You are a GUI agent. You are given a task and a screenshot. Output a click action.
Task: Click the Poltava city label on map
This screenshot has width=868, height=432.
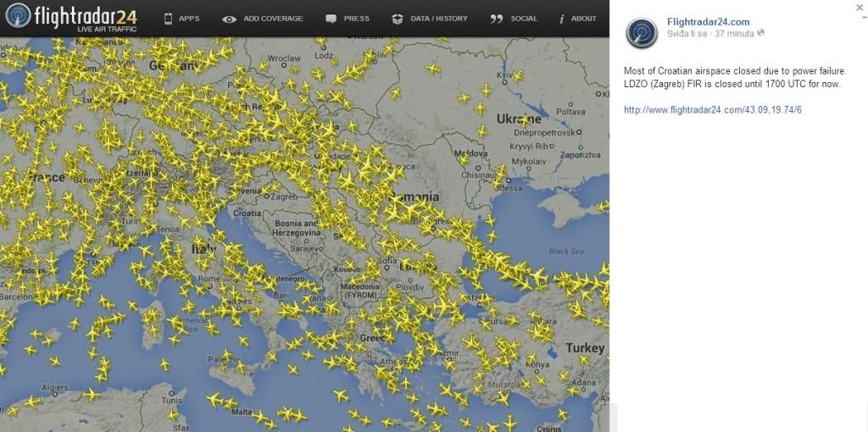coord(570,111)
